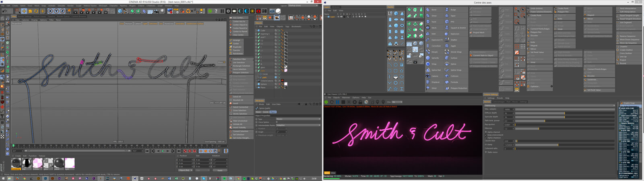644x181 pixels.
Task: Open the Octane menu in the main menu bar
Action: [x=141, y=6]
